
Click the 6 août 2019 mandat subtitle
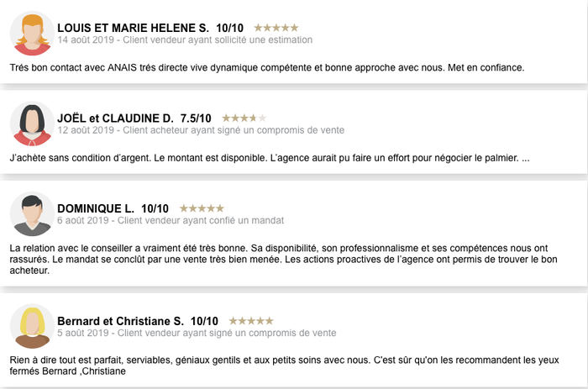171,220
